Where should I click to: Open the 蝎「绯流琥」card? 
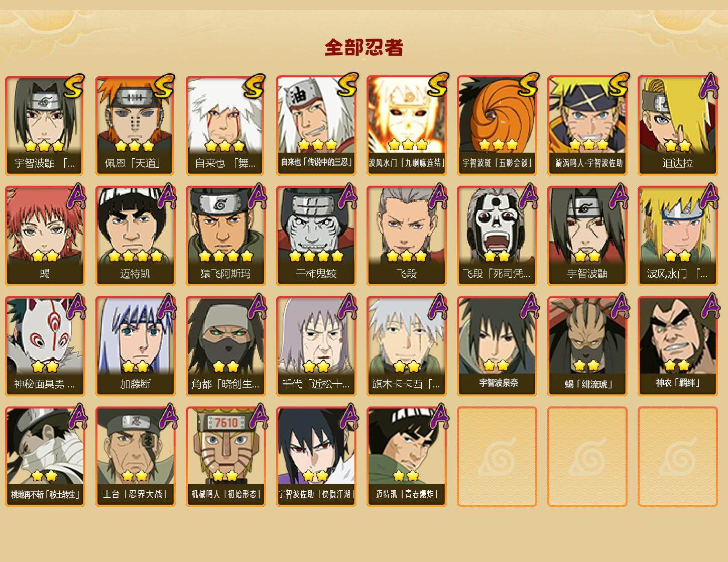click(587, 346)
